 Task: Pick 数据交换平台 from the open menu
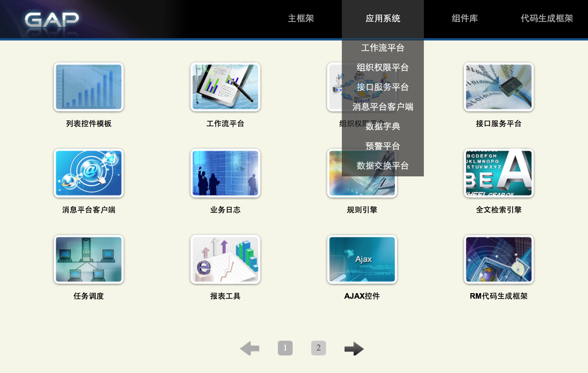383,166
